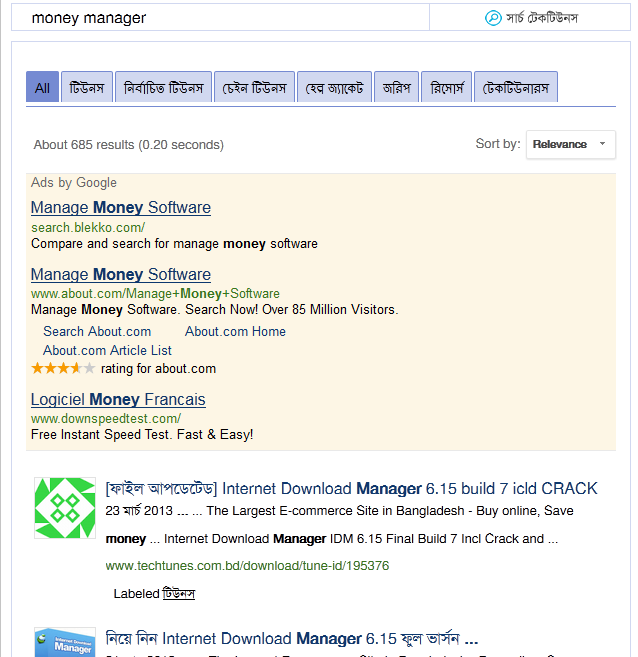The image size is (638, 657).
Task: Switch to the টেকটিউনারস tab
Action: point(516,87)
